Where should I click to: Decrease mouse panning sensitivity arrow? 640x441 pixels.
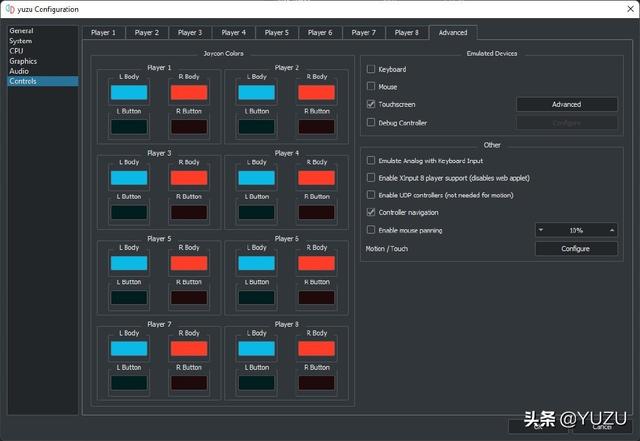(x=541, y=230)
